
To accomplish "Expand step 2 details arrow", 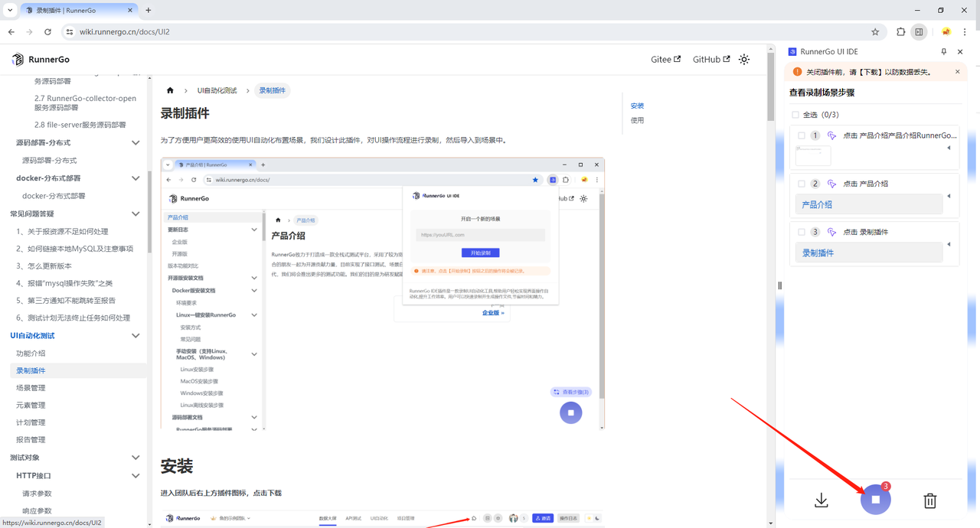I will (949, 197).
